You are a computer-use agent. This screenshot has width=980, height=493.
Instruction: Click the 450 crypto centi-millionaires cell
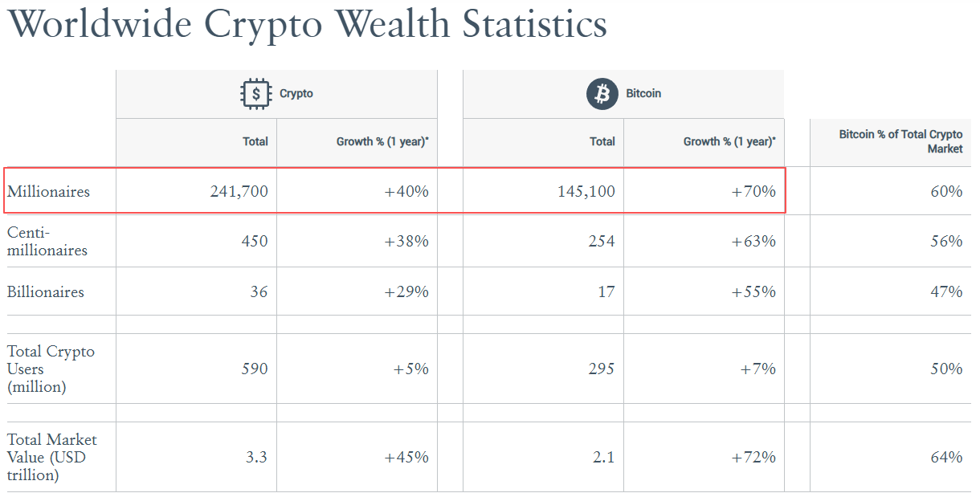pos(255,242)
